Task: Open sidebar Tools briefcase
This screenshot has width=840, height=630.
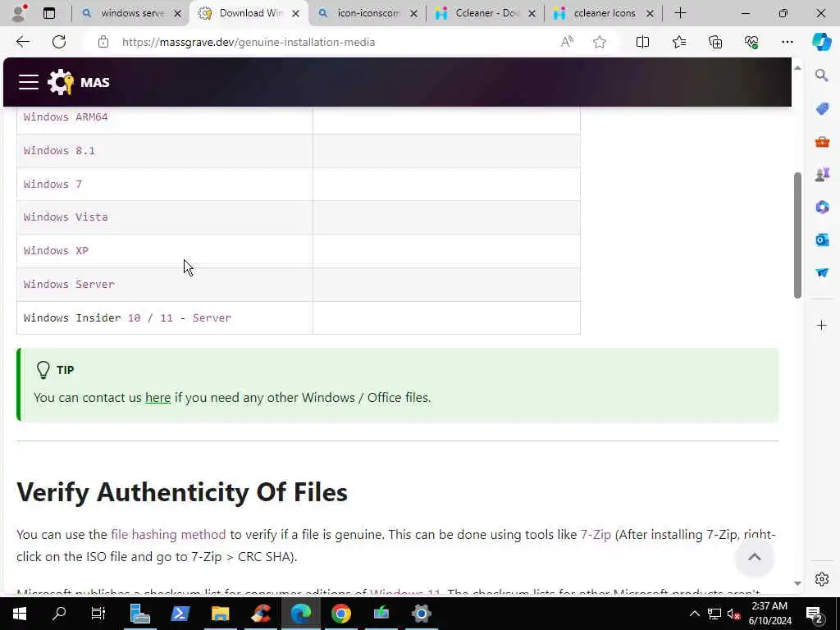Action: coord(822,142)
